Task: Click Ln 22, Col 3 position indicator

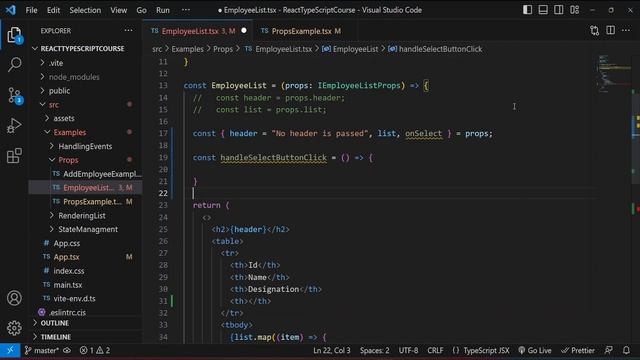Action: (x=331, y=351)
